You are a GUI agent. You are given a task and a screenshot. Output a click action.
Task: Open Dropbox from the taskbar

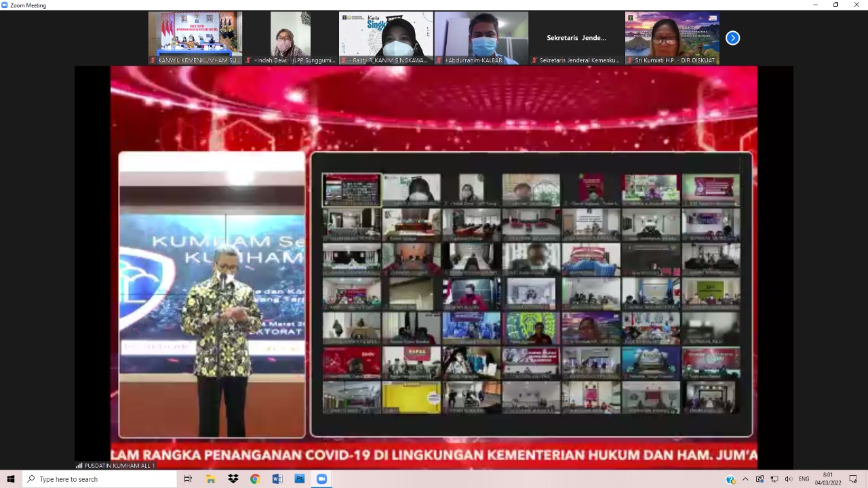(x=233, y=479)
